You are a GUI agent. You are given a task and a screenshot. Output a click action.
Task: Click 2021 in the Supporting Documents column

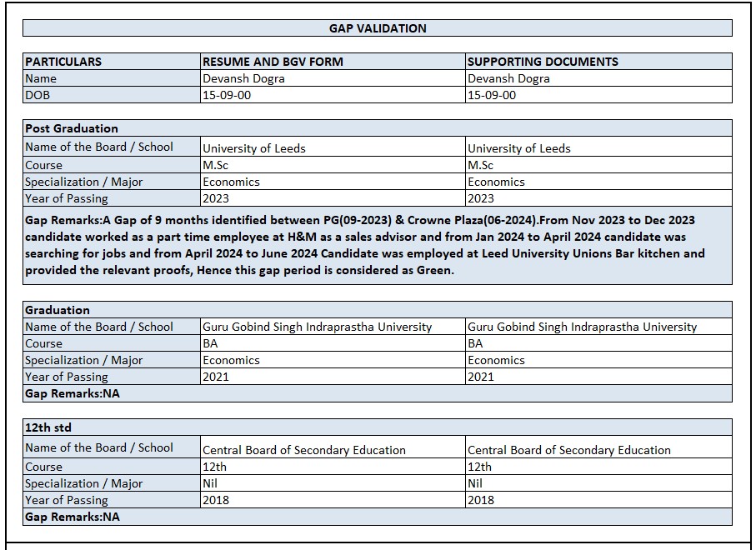(x=480, y=377)
